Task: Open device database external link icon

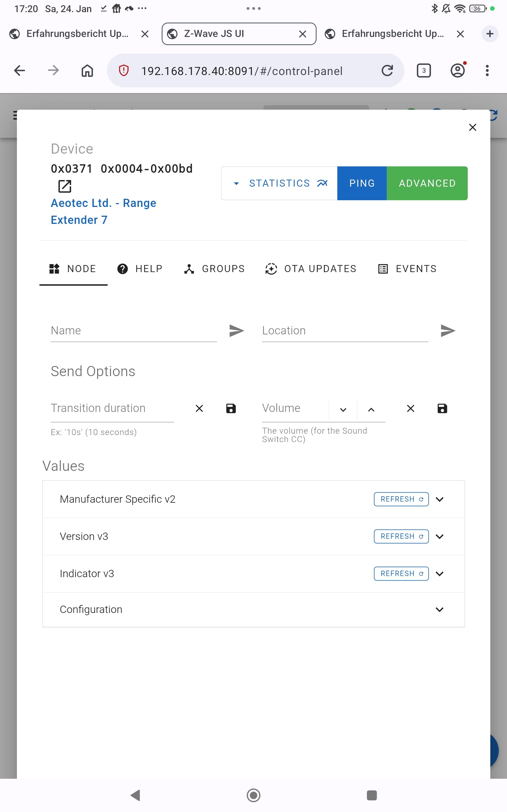Action: (x=65, y=186)
